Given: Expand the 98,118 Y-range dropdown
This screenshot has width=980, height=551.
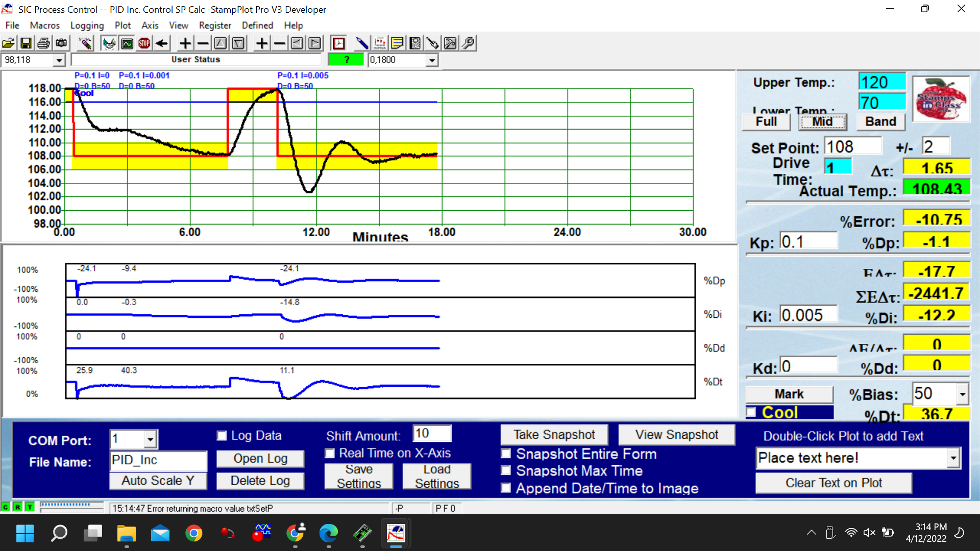Looking at the screenshot, I should [59, 60].
